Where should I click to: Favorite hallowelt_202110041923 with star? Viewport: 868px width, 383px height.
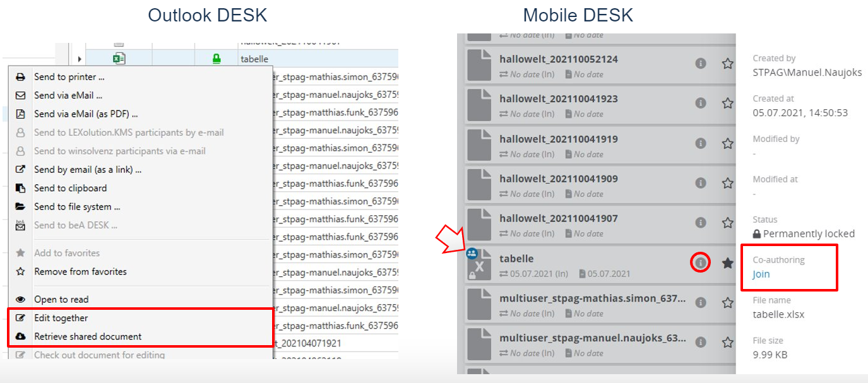(x=727, y=103)
